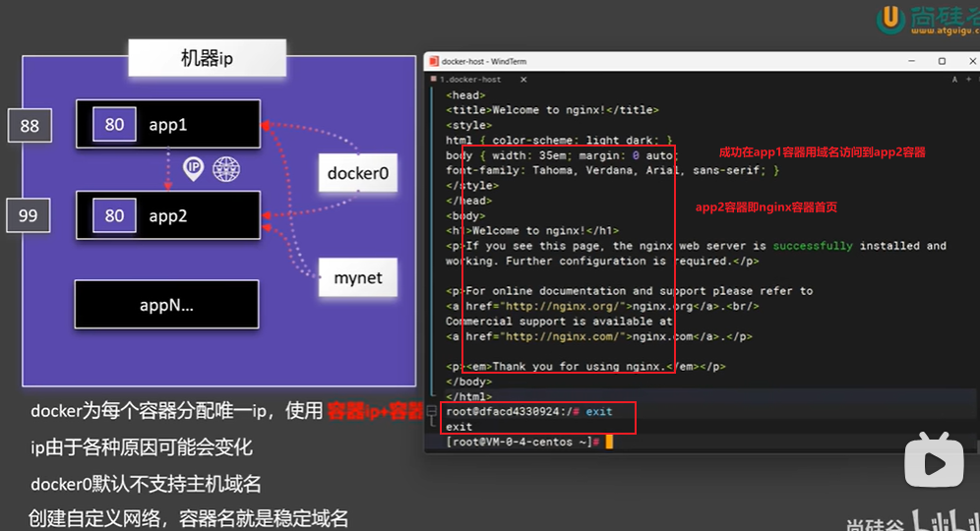Click the 'docker-host - WindTerm' window title

tap(484, 61)
